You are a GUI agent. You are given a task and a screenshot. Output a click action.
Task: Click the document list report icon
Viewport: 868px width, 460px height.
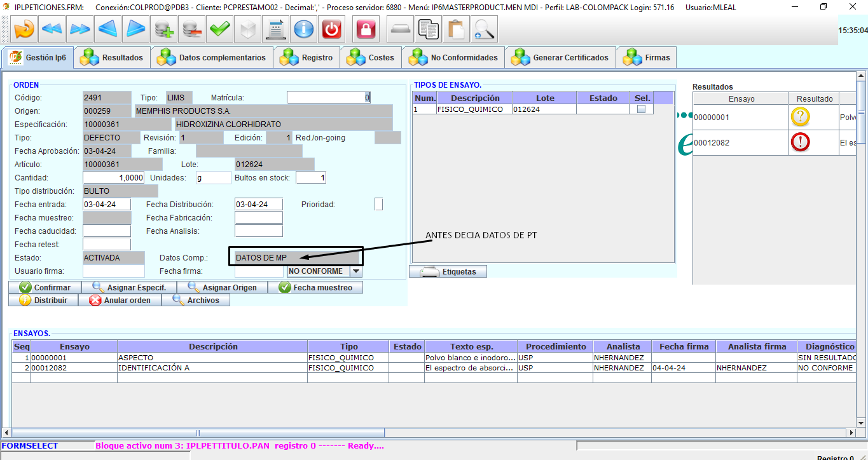point(276,29)
